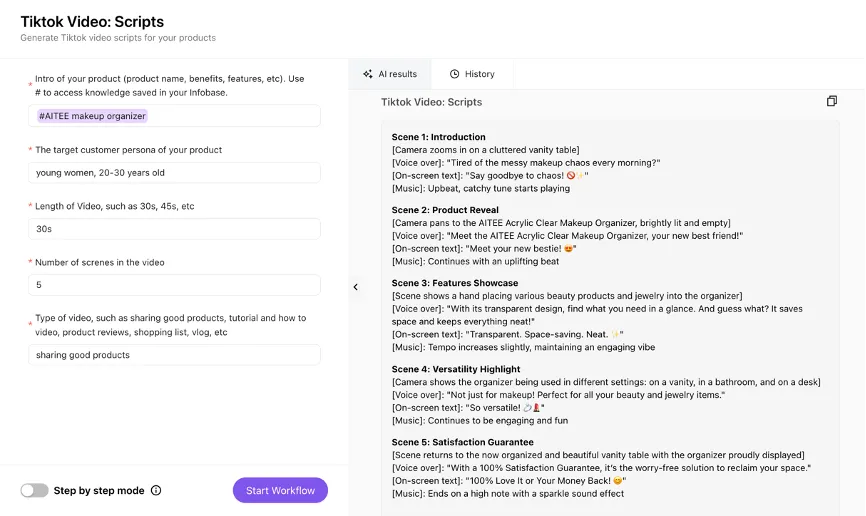Click the Scene 5: Satisfaction Guarantee heading
This screenshot has height=516, width=866.
click(x=462, y=442)
